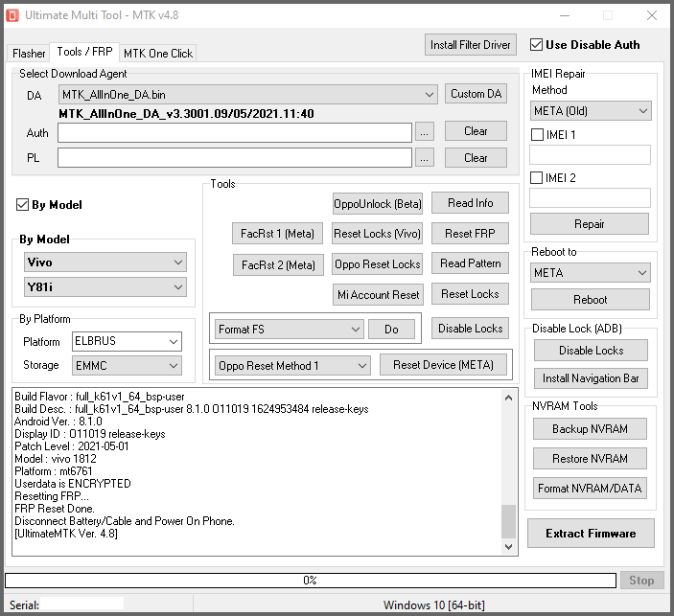Click the Install Filter Driver button
This screenshot has width=674, height=616.
(470, 45)
